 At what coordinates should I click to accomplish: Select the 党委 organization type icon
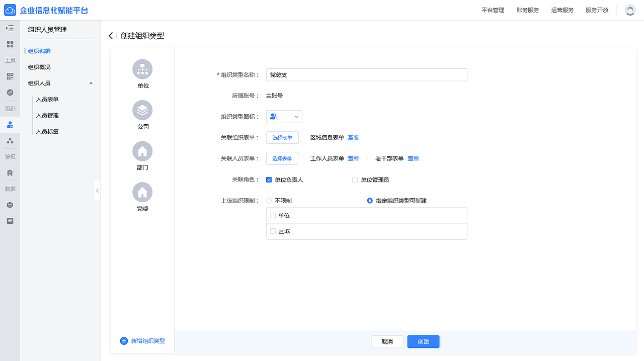coord(142,192)
